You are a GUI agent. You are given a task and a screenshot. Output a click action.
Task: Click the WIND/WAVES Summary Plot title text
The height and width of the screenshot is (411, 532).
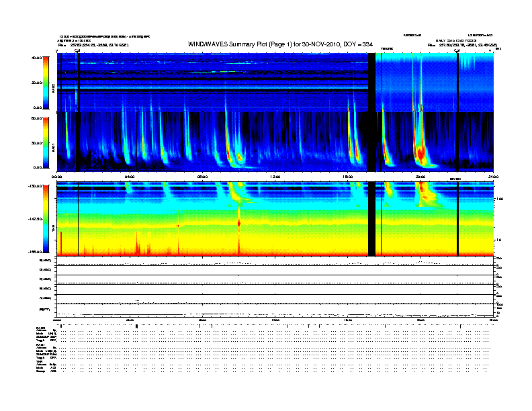(x=280, y=44)
